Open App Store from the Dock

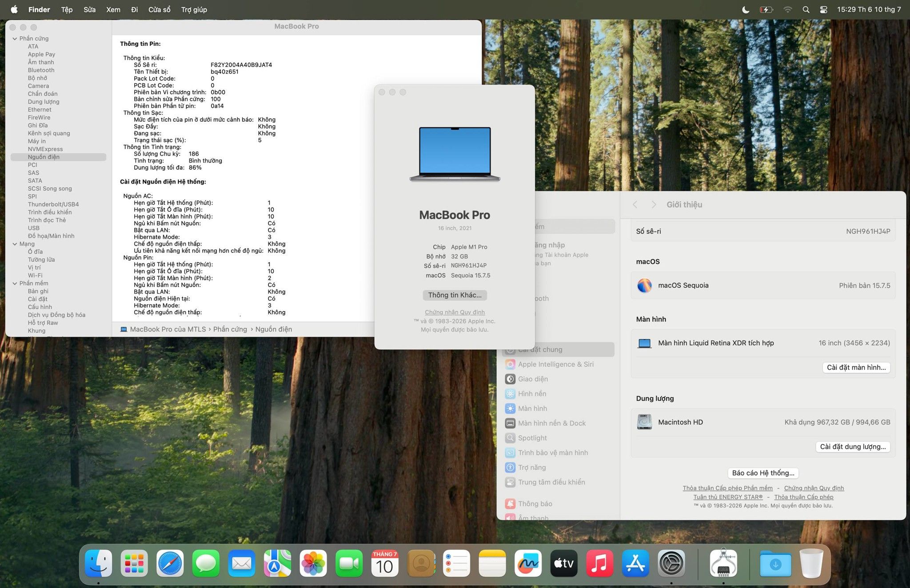pos(635,563)
